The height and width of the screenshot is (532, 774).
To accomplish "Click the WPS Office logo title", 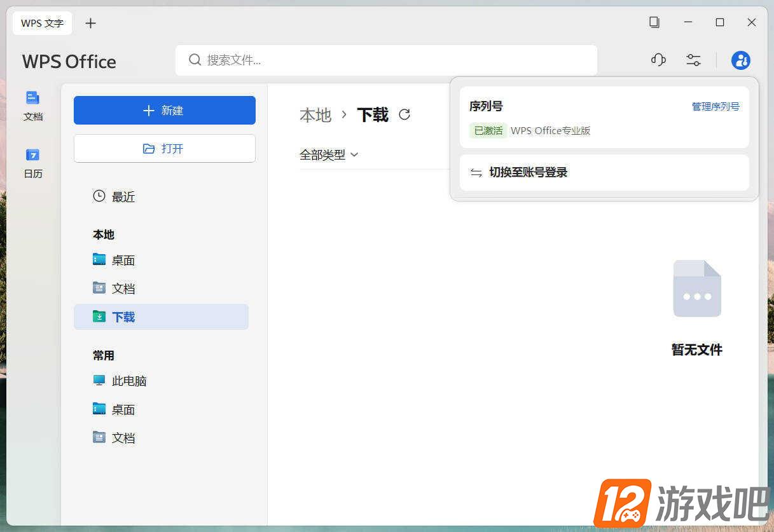I will point(69,62).
